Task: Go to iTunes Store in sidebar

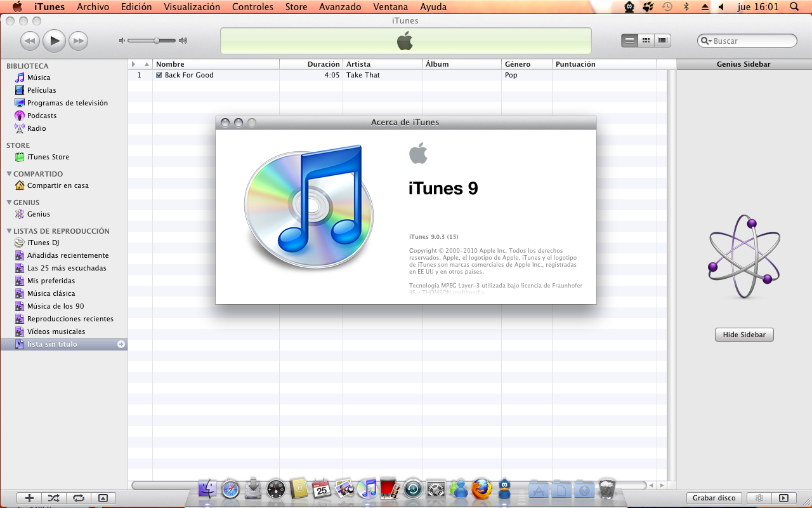Action: tap(63, 157)
